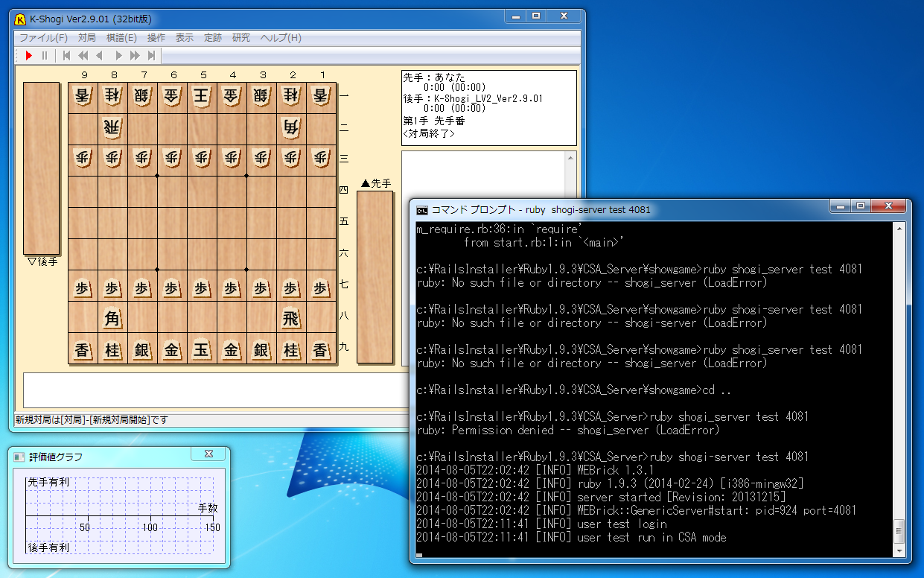Screen dimensions: 924x578
Task: Click the 'server started [Revision: 20131215]' line
Action: 601,497
